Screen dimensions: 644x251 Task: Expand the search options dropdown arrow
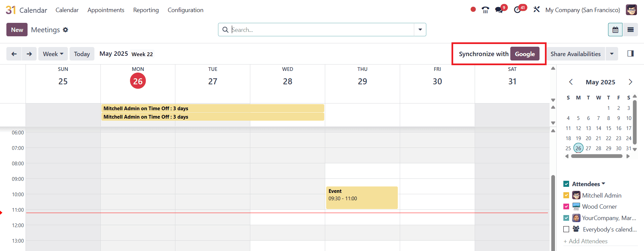point(420,30)
